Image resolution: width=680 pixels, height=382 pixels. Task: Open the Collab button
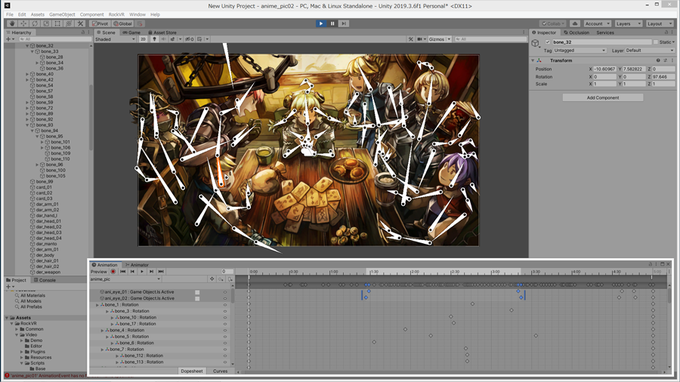552,23
